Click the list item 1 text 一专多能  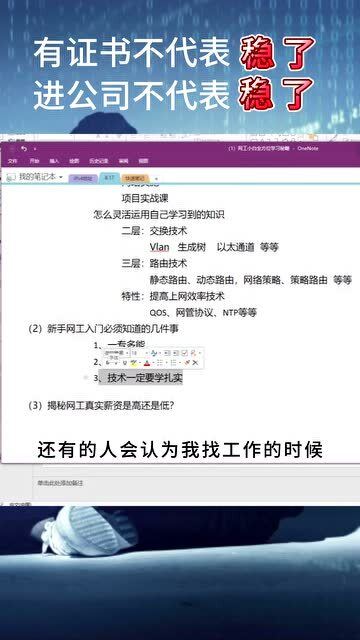pos(126,345)
